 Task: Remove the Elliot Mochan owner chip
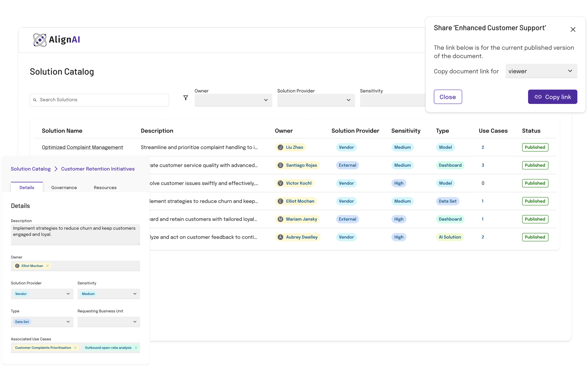(x=47, y=266)
